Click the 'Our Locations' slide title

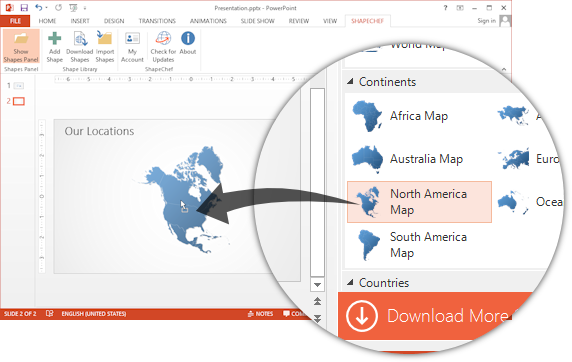click(x=99, y=131)
